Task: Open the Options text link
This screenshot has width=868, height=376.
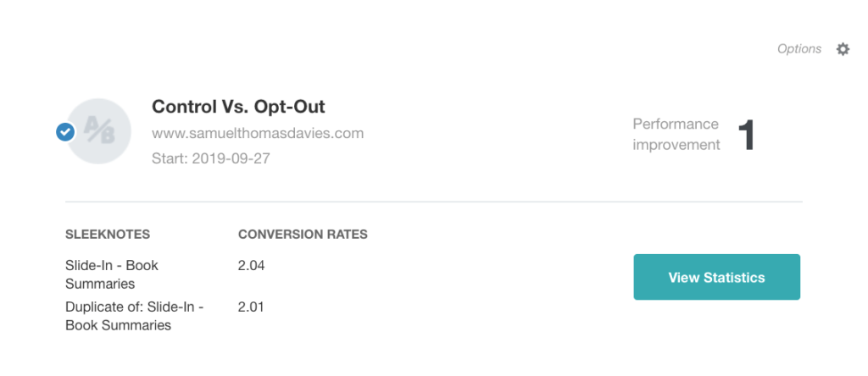Action: click(x=798, y=49)
